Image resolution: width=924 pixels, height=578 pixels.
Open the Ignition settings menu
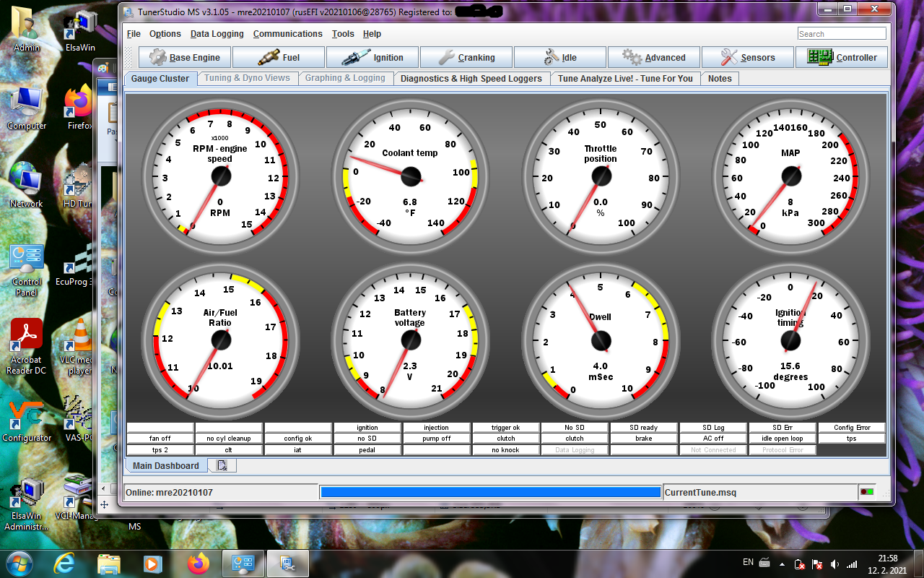coord(372,57)
